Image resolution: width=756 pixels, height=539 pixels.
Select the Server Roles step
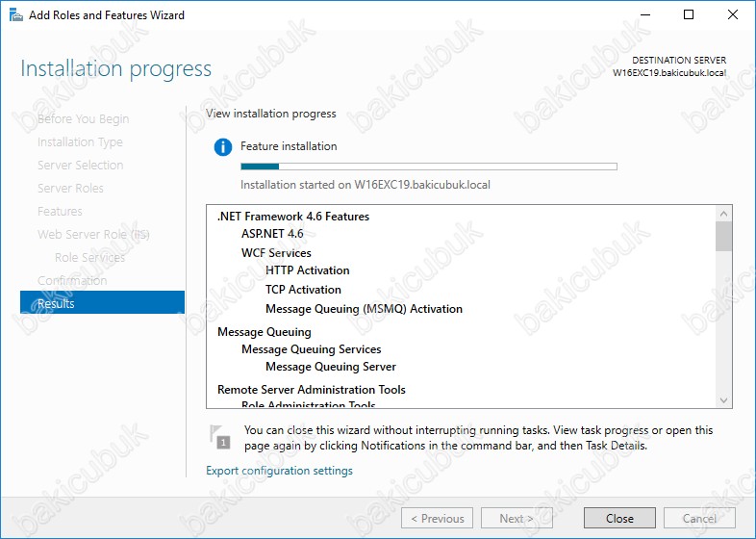pos(70,189)
